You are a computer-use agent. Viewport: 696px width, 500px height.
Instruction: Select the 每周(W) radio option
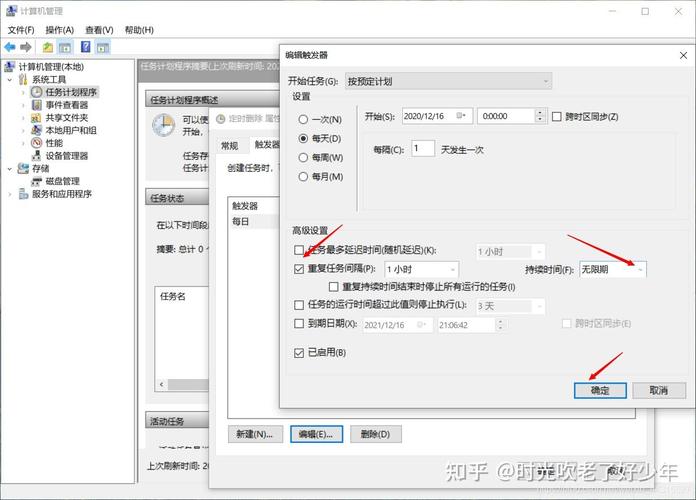(x=303, y=157)
